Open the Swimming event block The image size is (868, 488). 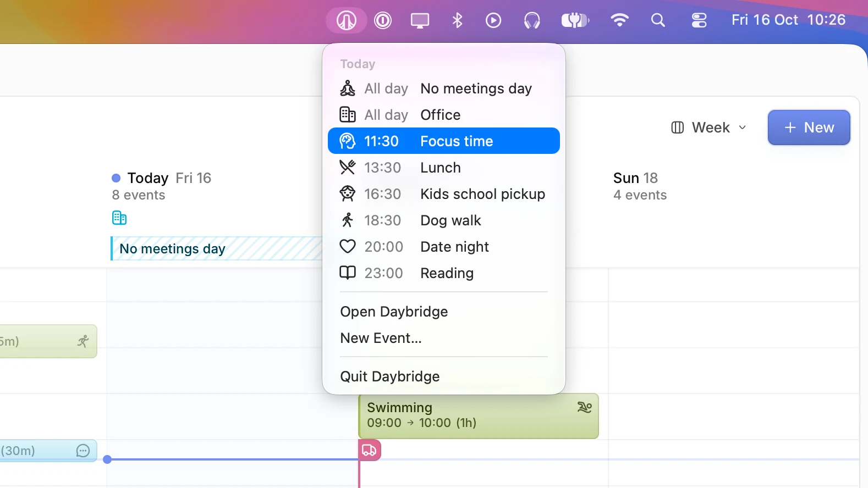tap(479, 416)
